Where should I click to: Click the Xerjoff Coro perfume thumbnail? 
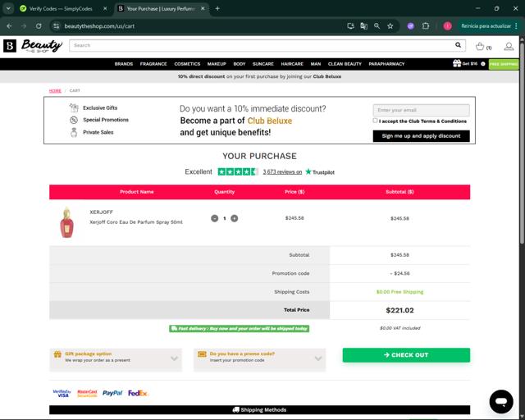(x=67, y=222)
